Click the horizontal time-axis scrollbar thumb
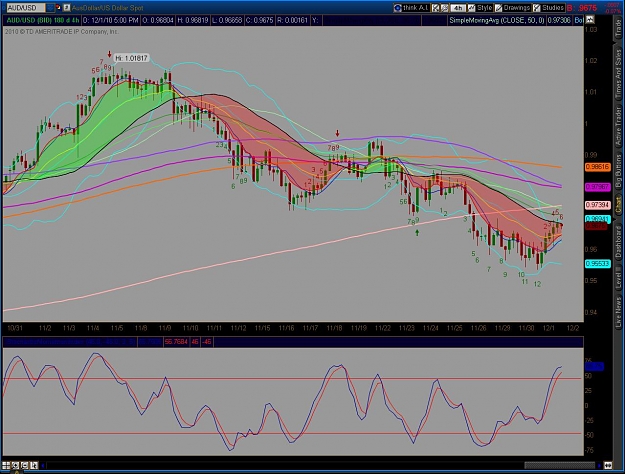The width and height of the screenshot is (625, 474). (560, 465)
